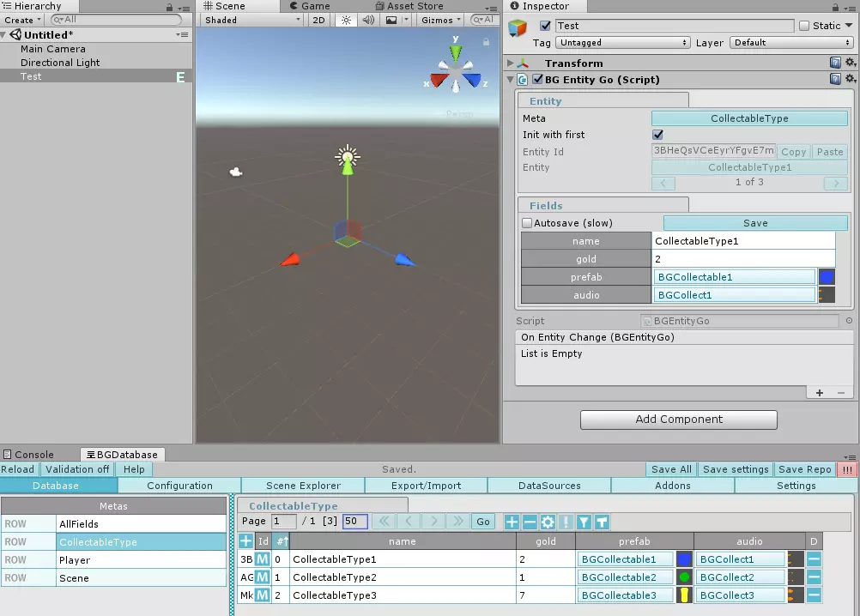Uncheck the Init with first checkbox
This screenshot has width=860, height=616.
click(657, 135)
